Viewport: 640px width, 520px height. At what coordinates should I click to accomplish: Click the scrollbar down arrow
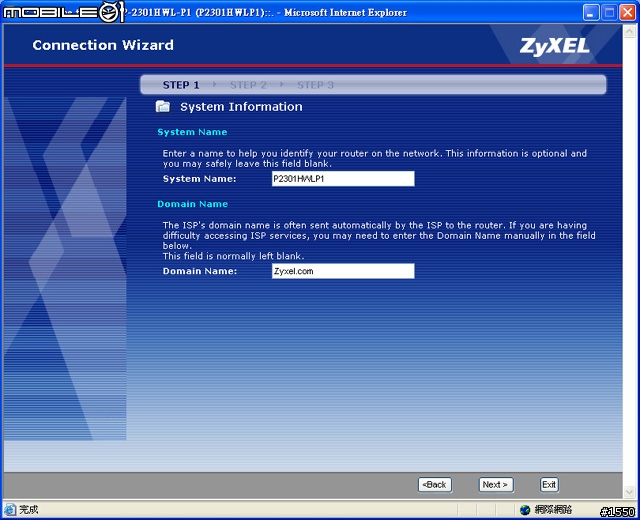click(629, 492)
